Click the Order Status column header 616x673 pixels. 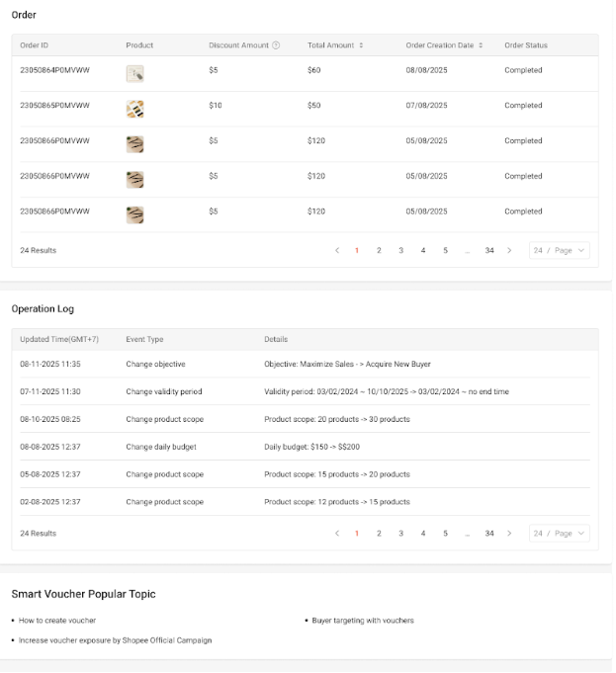[x=526, y=45]
